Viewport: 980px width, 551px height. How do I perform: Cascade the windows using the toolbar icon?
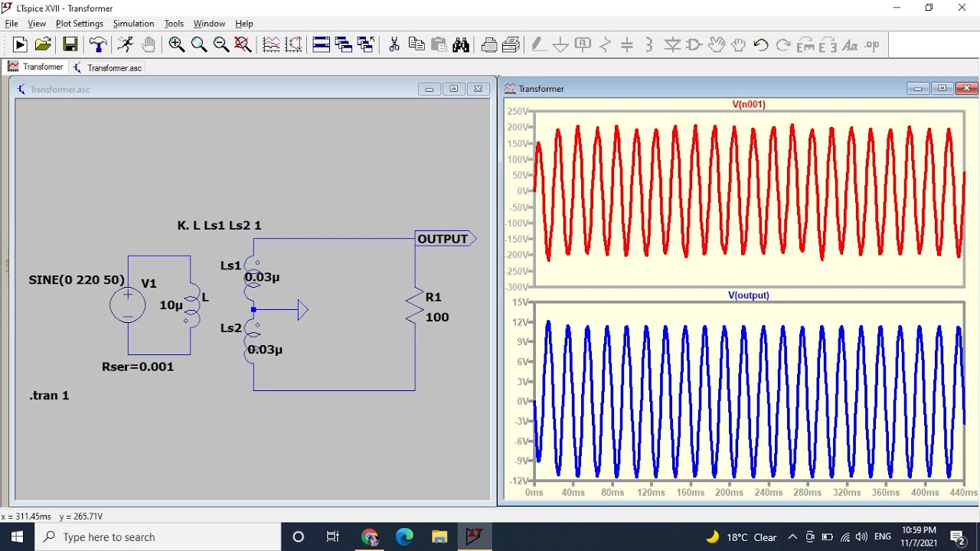pos(344,44)
